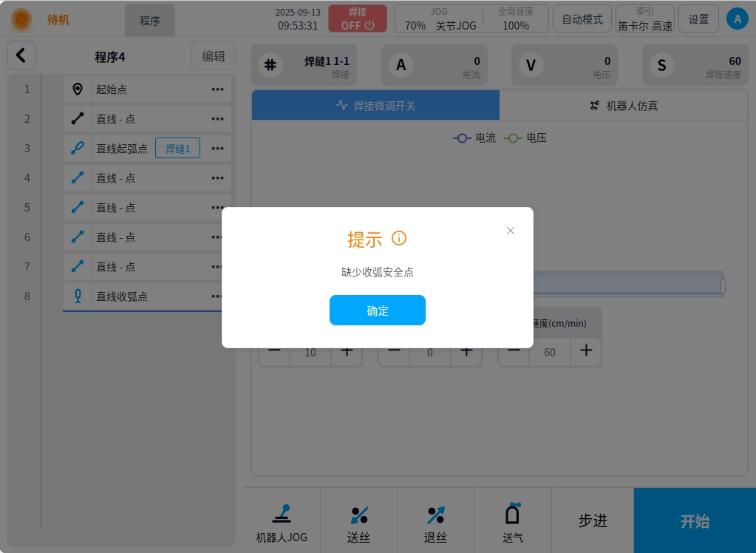
Task: Open the 牵引 笛卡尔 高速 selector
Action: [x=644, y=19]
